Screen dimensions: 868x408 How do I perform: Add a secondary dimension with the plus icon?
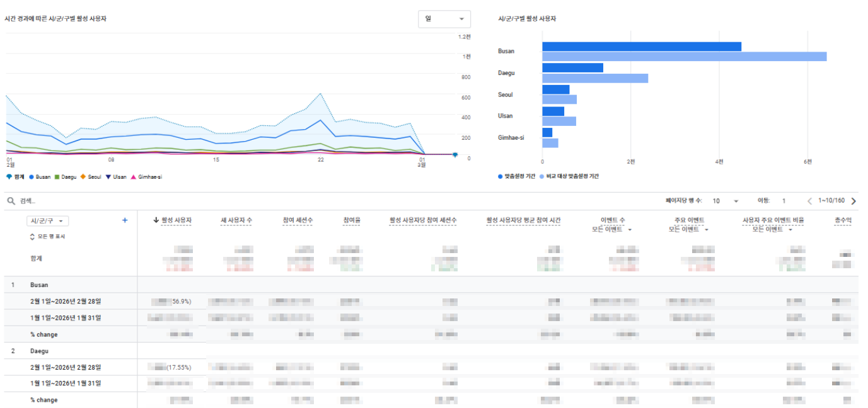click(x=125, y=220)
